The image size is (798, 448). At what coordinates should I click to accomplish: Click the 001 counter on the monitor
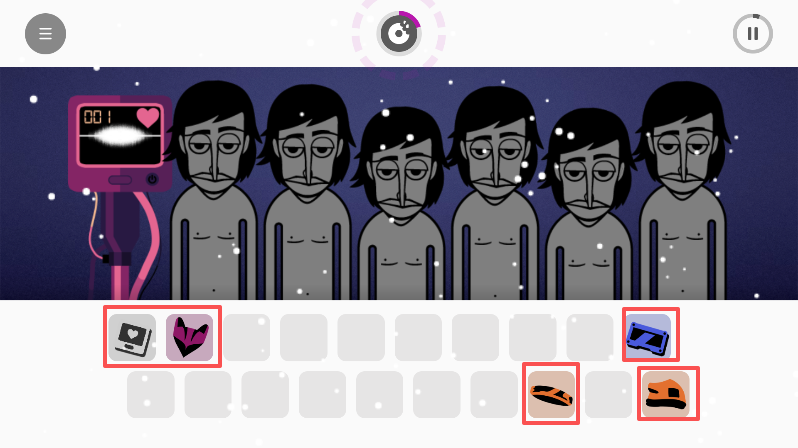click(x=98, y=117)
